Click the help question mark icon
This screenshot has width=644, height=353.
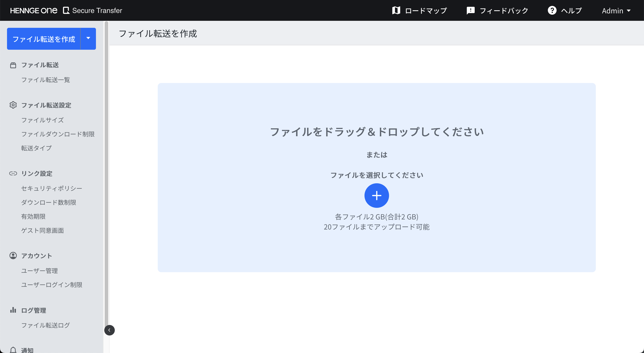[552, 11]
